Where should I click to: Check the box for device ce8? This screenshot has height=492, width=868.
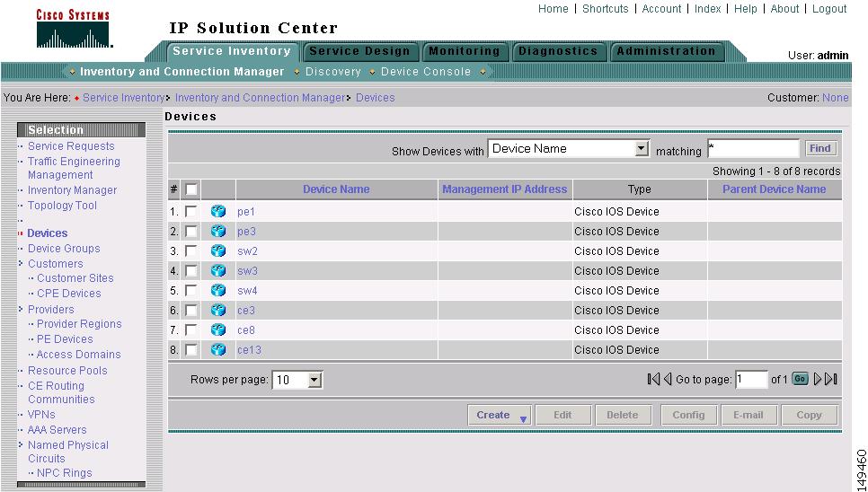[x=191, y=330]
